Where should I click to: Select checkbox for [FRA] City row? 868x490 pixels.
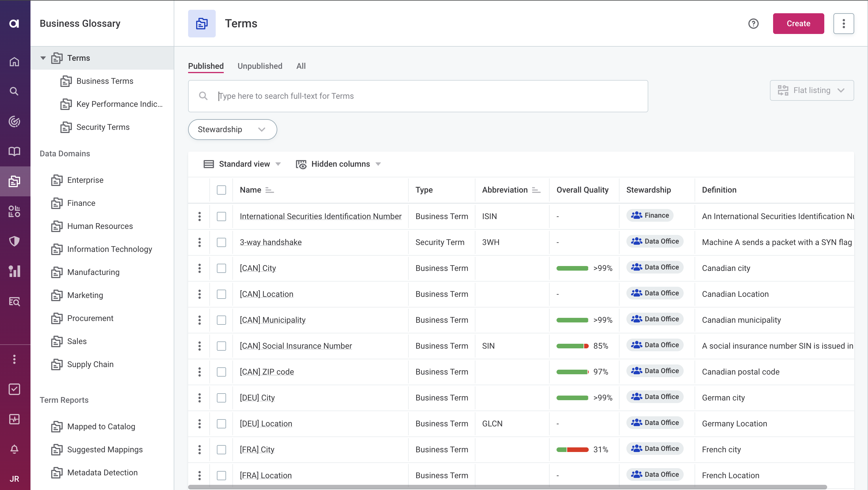pyautogui.click(x=221, y=449)
